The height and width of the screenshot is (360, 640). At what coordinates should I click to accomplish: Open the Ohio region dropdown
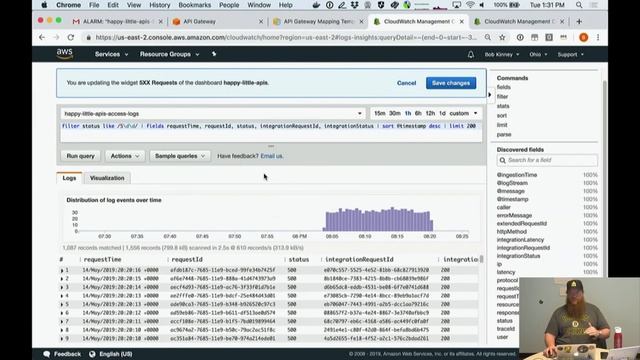coord(538,54)
